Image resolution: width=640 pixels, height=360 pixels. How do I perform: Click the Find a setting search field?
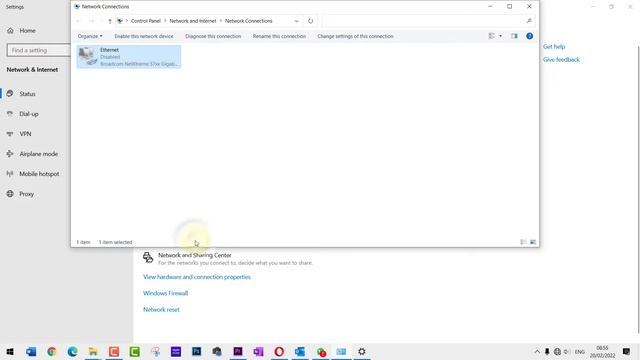(x=39, y=50)
